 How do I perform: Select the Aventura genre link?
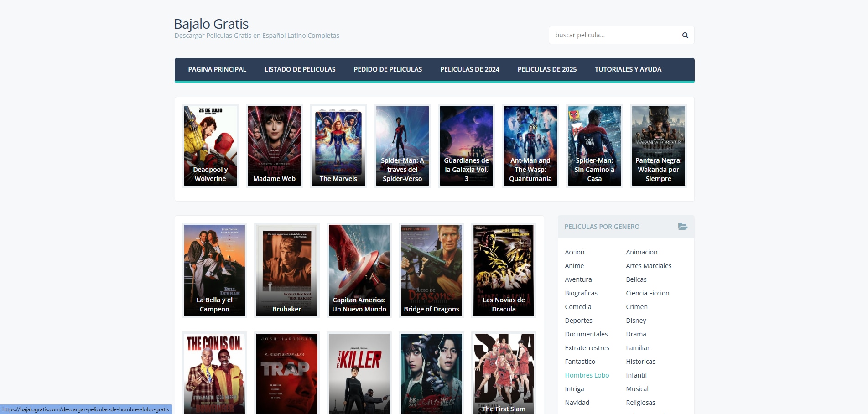[578, 279]
